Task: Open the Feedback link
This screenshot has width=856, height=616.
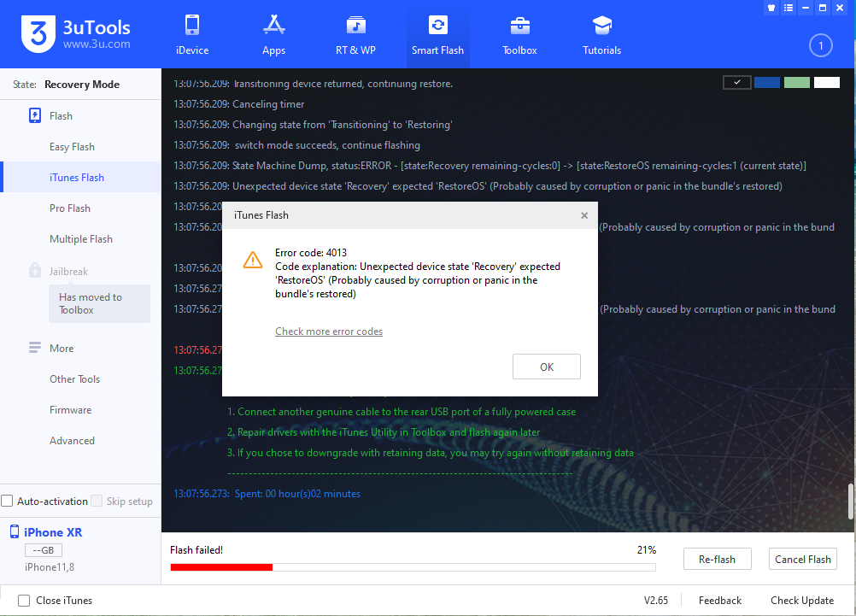Action: pos(719,600)
